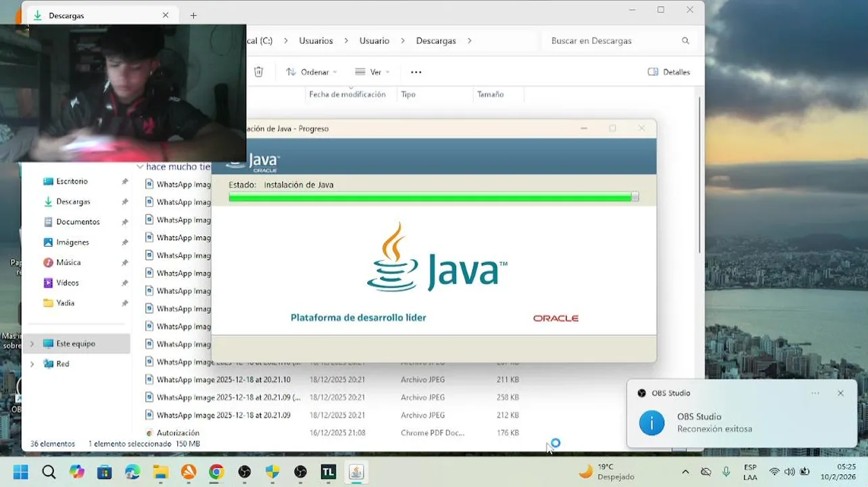Screen dimensions: 868x487
Task: Launch Copilot from the taskbar
Action: click(77, 471)
